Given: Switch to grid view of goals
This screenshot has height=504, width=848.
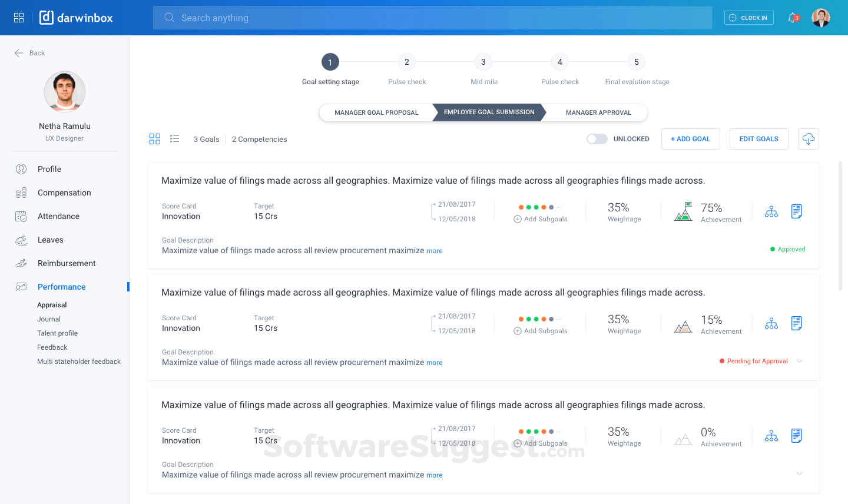Looking at the screenshot, I should click(154, 139).
